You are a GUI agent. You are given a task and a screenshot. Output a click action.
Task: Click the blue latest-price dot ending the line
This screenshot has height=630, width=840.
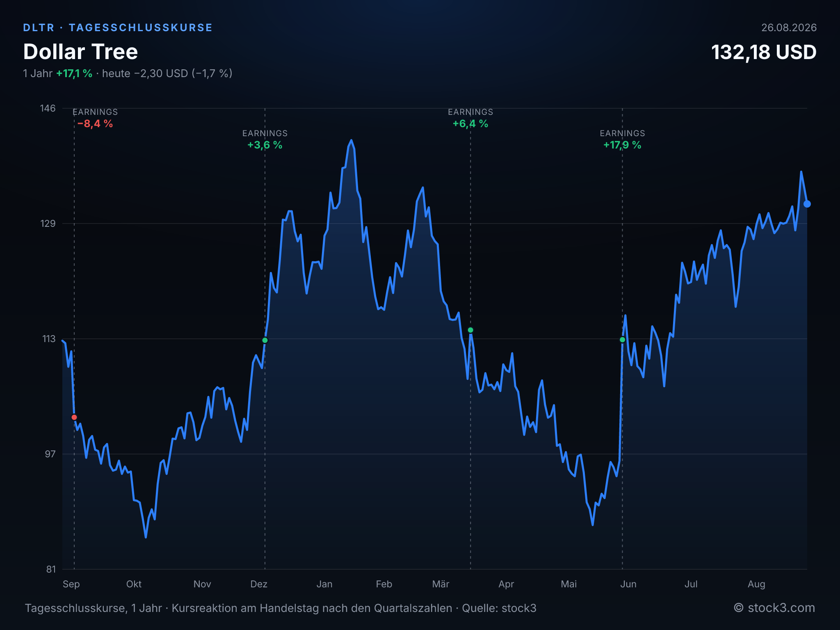click(807, 204)
